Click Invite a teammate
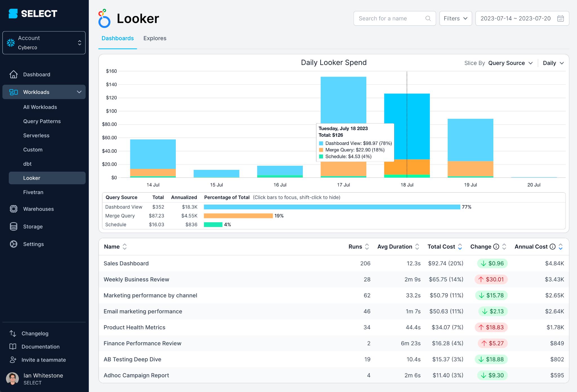The image size is (577, 392). point(44,360)
